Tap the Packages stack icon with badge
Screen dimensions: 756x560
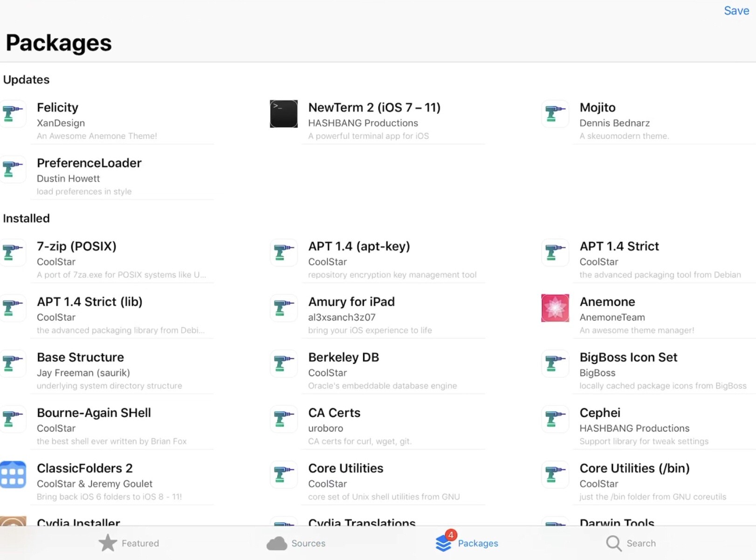[x=444, y=542]
